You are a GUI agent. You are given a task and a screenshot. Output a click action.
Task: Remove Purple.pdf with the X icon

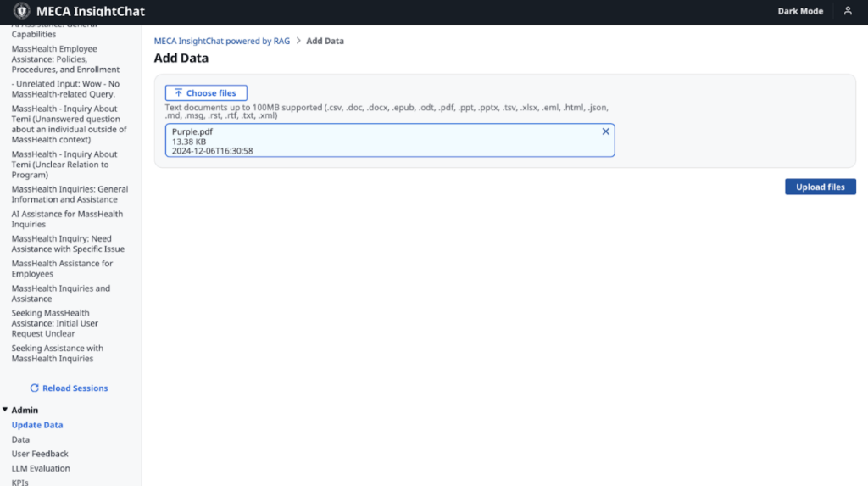[605, 131]
